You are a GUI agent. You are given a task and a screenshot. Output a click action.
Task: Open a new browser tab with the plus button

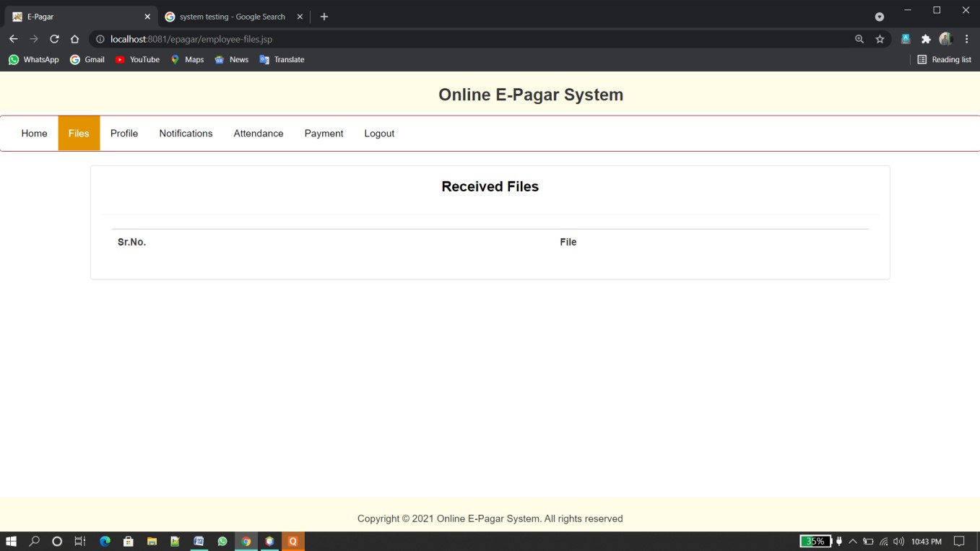point(324,16)
